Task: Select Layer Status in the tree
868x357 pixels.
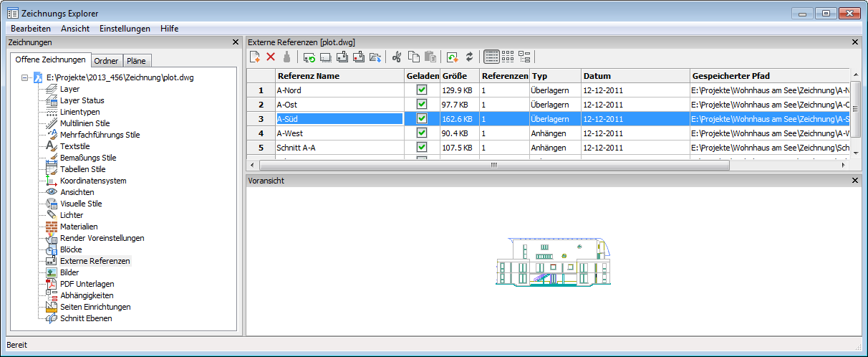Action: tap(82, 100)
